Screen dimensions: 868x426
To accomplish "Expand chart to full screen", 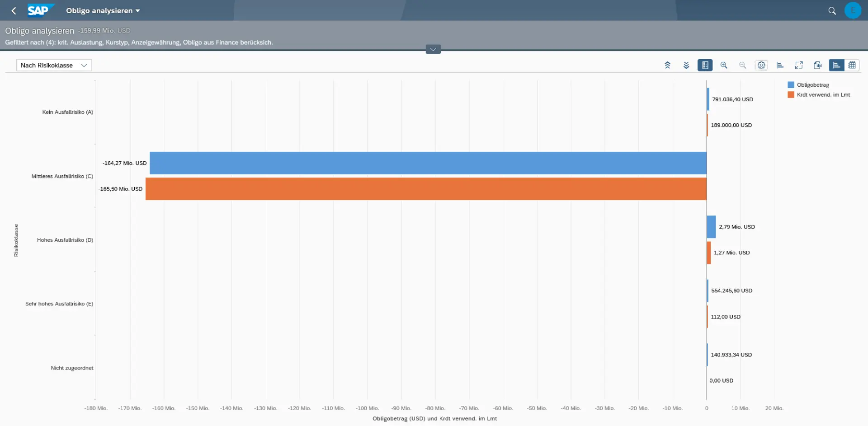I will (x=799, y=65).
